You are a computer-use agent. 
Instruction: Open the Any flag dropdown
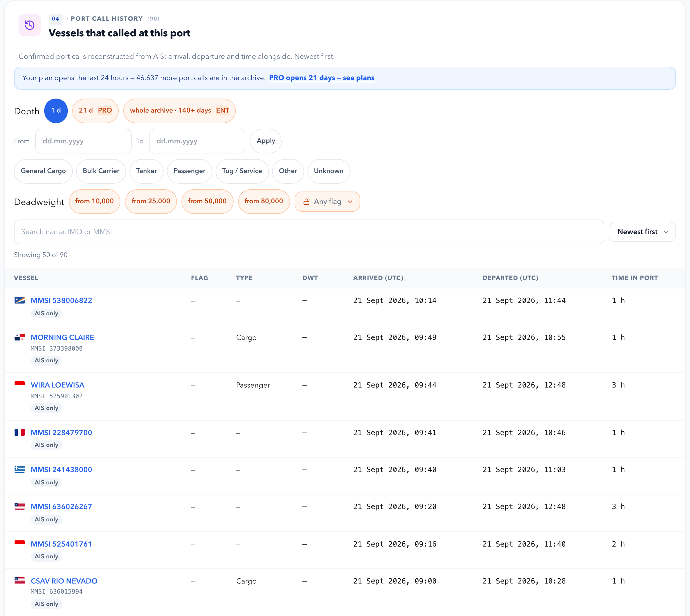click(x=327, y=202)
